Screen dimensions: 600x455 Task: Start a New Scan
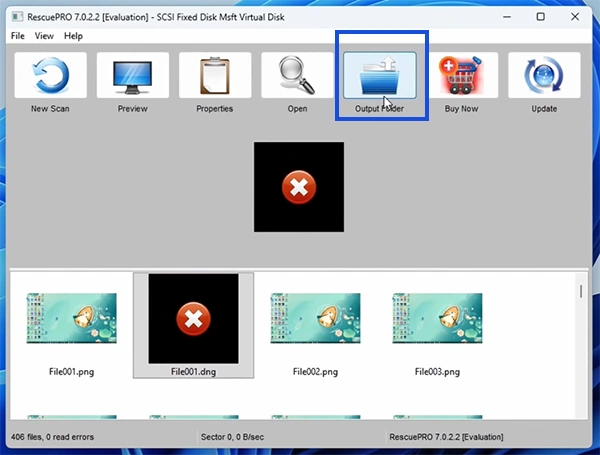point(51,75)
